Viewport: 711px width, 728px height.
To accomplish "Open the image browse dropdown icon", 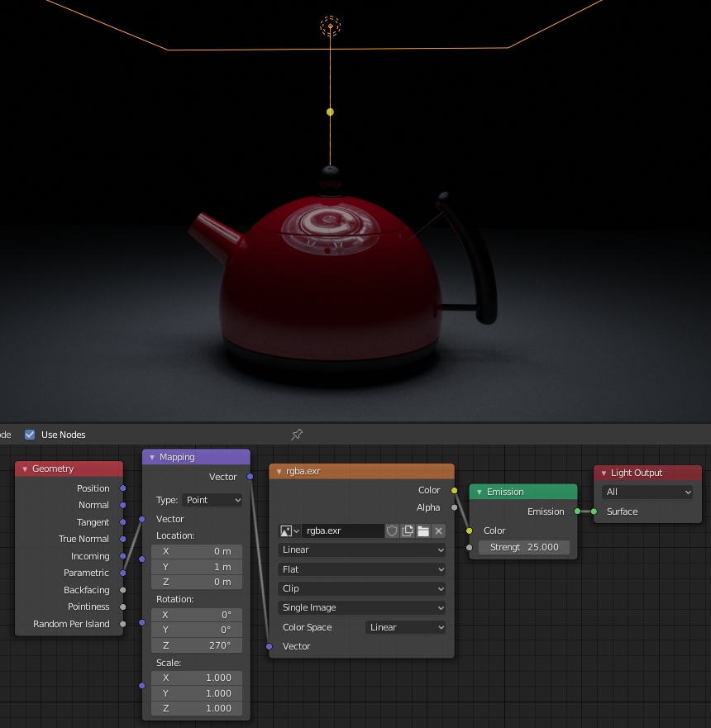I will point(289,531).
